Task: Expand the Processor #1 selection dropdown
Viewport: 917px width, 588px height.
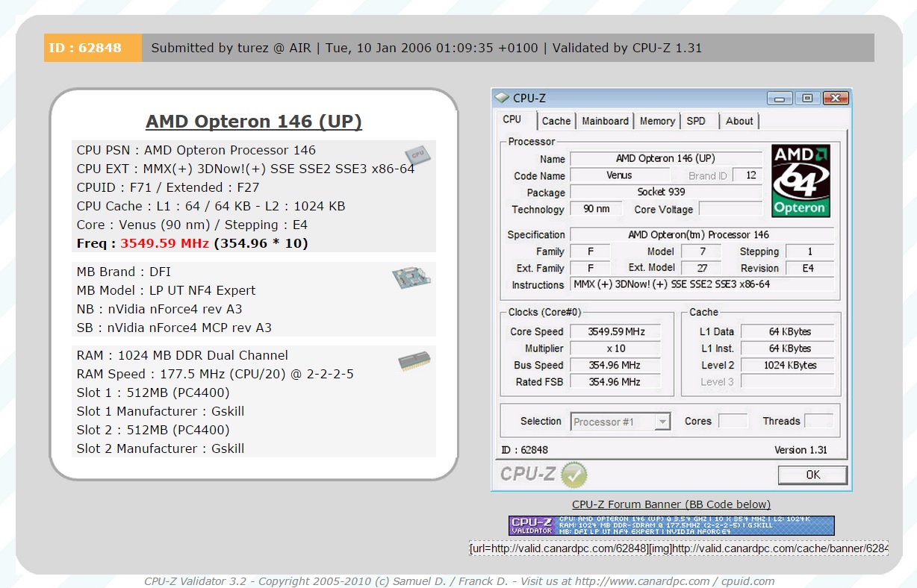Action: (662, 422)
